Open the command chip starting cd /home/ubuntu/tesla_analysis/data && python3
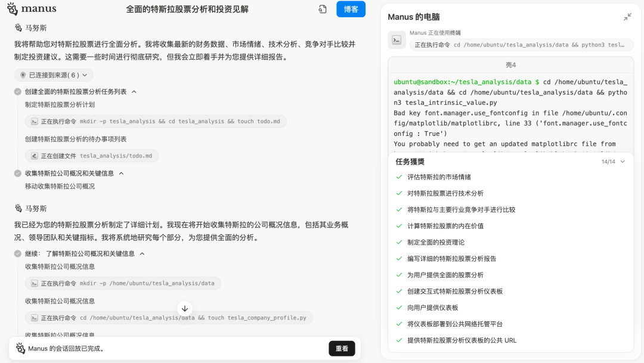Image resolution: width=644 pixels, height=363 pixels. (x=521, y=45)
